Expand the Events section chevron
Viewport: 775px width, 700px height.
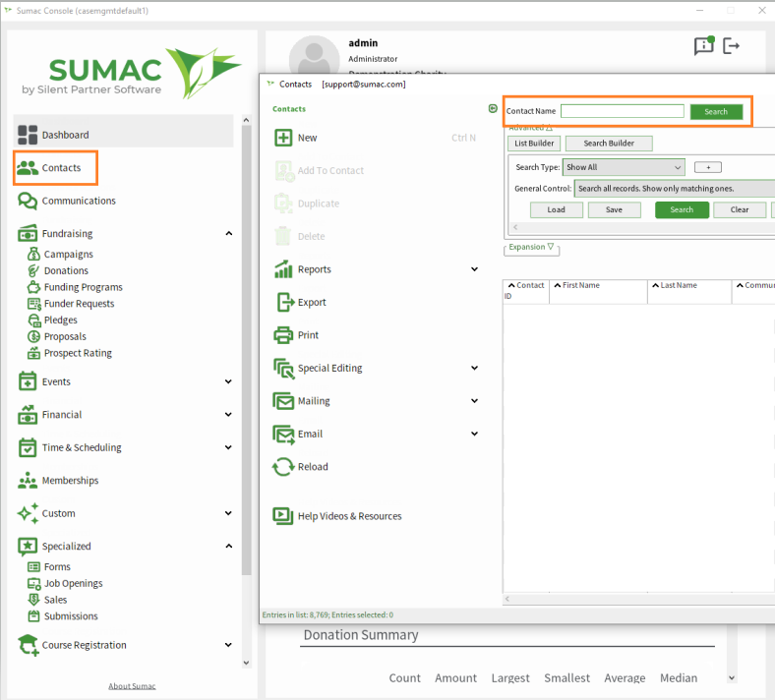[228, 381]
